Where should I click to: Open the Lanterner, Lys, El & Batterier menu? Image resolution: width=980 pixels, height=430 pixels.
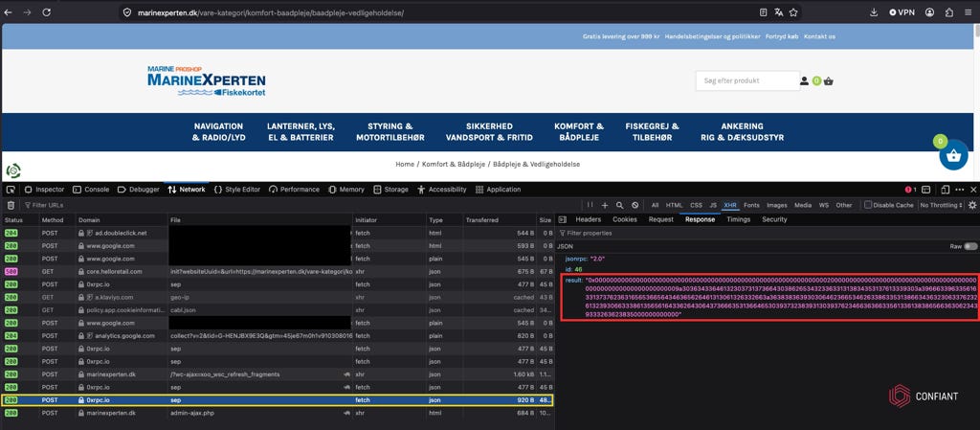(x=300, y=132)
